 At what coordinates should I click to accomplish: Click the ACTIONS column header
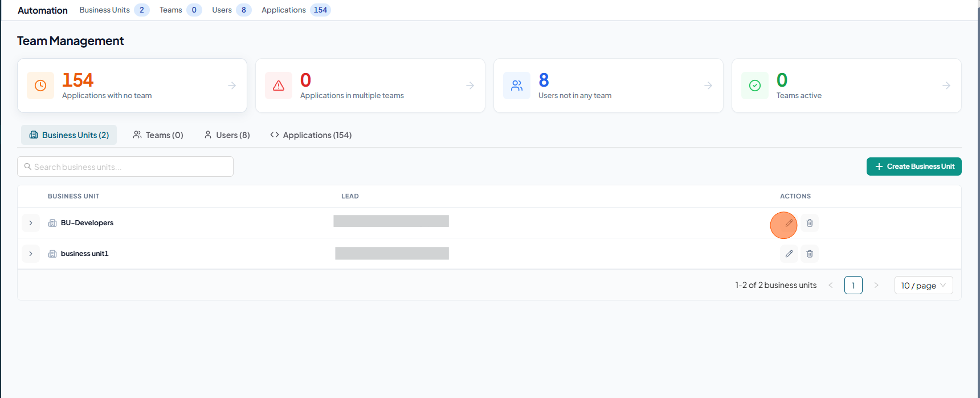pos(795,196)
